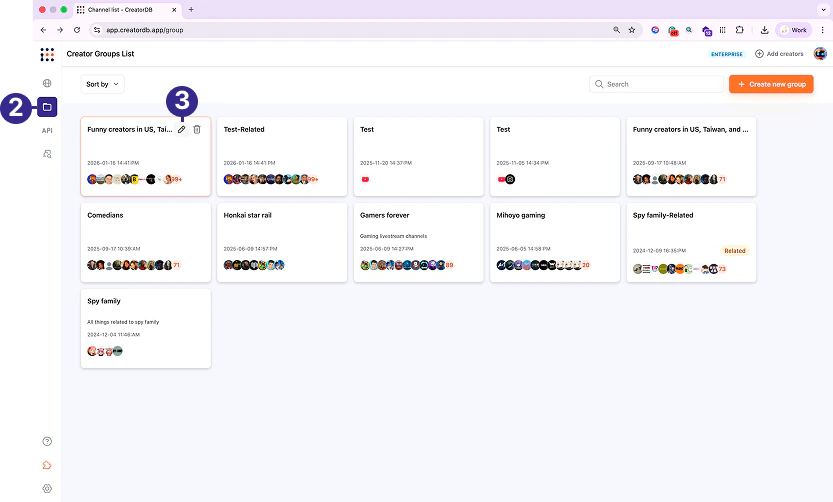Open the tab list chevron in the tab strip
The height and width of the screenshot is (502, 833).
(x=823, y=10)
